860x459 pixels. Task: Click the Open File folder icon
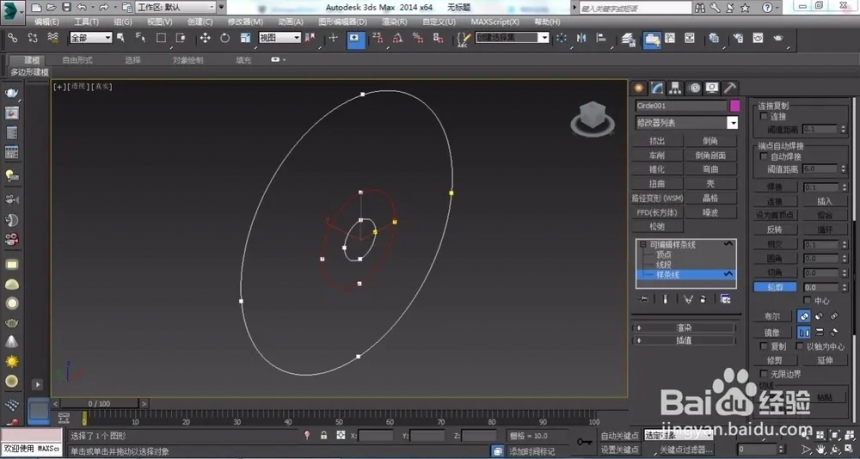51,8
